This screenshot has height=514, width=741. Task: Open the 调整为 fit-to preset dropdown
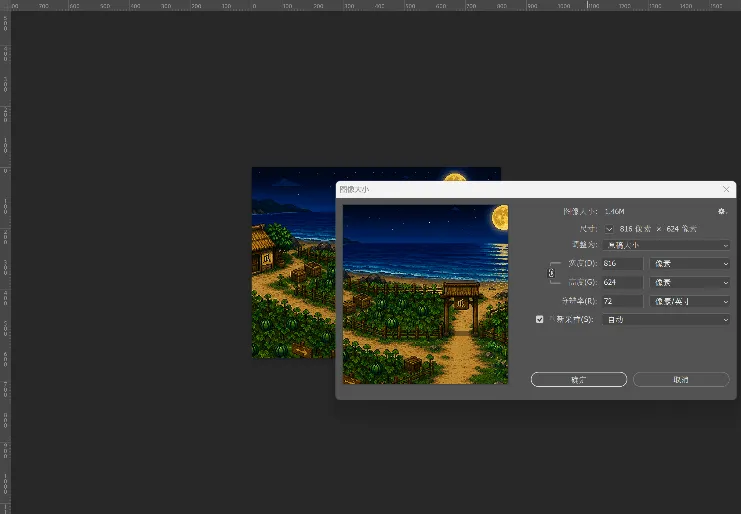[666, 245]
